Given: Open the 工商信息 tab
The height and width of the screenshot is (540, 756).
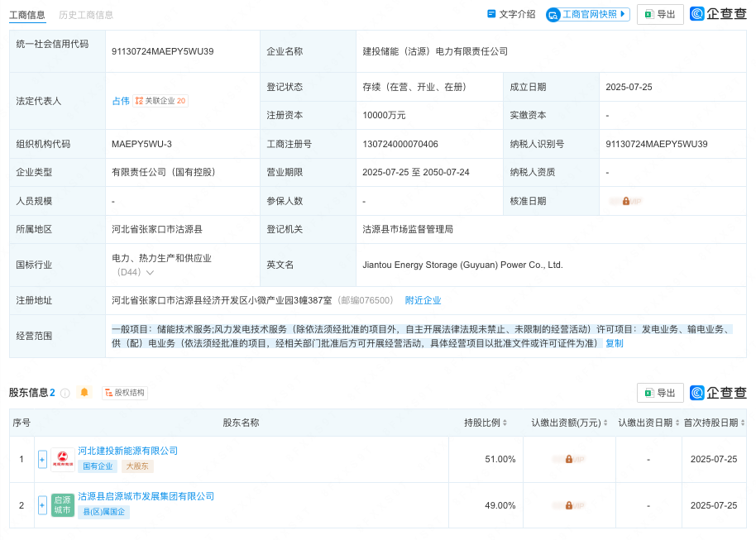Looking at the screenshot, I should point(27,15).
